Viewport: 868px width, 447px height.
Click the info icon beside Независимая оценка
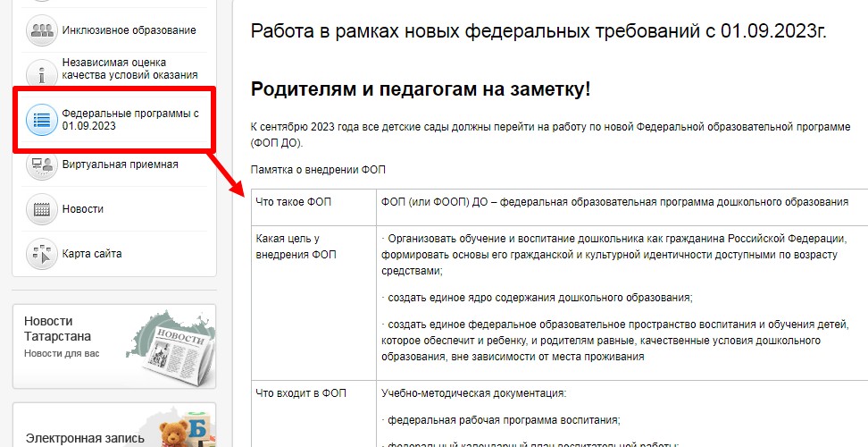41,72
